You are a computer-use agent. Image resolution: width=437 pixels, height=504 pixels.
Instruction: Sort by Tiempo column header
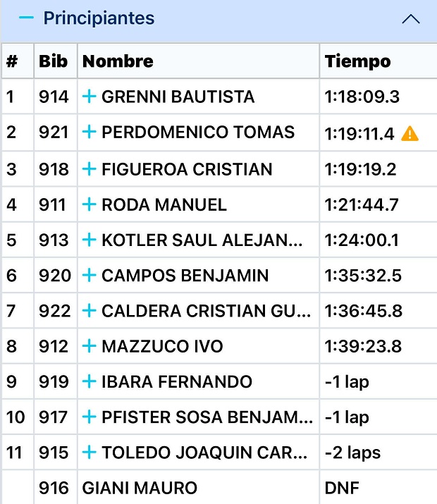357,61
